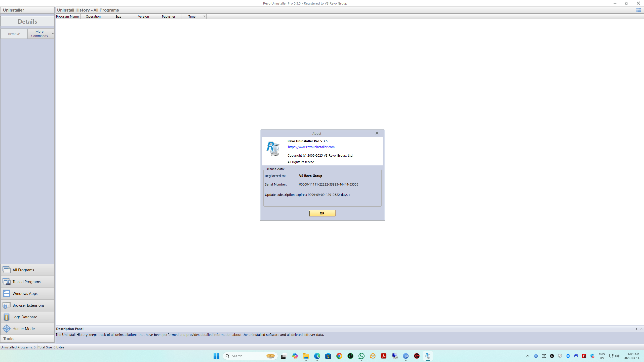The width and height of the screenshot is (644, 362).
Task: Show hidden system tray icons
Action: click(528, 356)
